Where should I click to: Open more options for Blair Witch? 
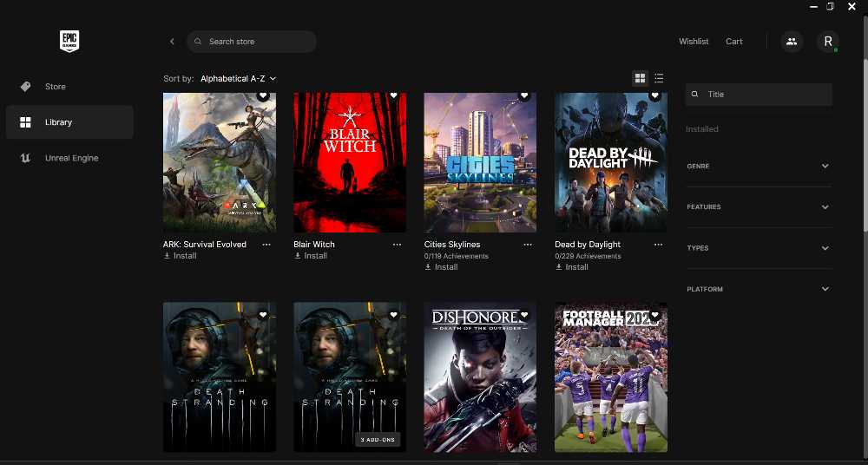coord(398,245)
